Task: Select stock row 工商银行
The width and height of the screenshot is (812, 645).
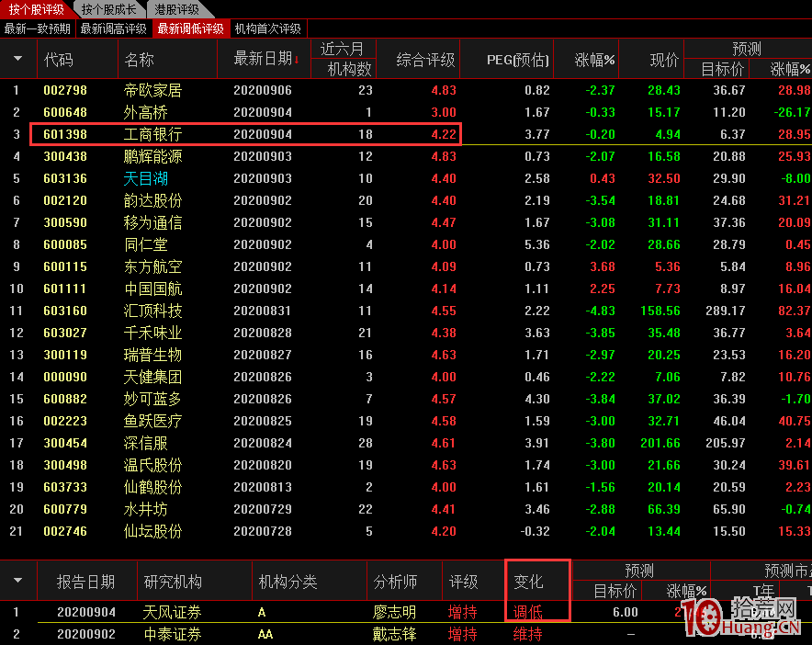Action: [406, 134]
